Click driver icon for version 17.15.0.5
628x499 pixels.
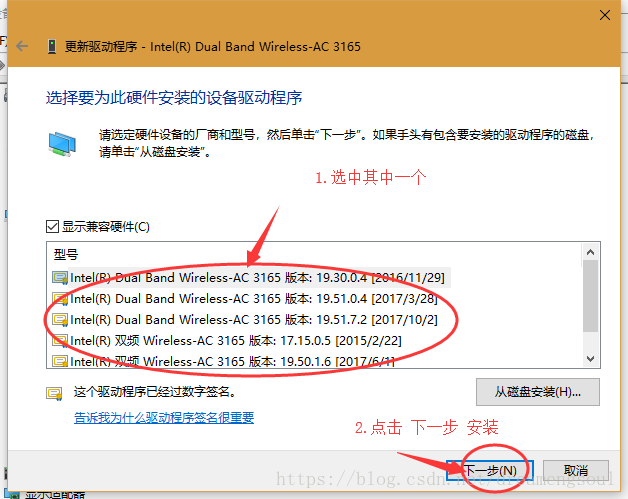pos(60,341)
